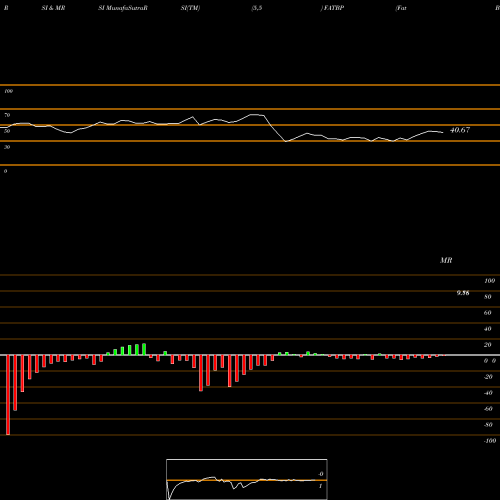
Task: Click the '(5,5' parameter text in header
Action: [257, 8]
